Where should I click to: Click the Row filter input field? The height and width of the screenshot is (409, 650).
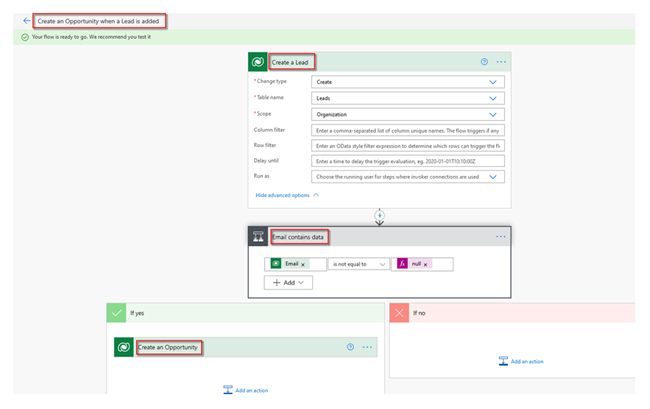point(407,146)
